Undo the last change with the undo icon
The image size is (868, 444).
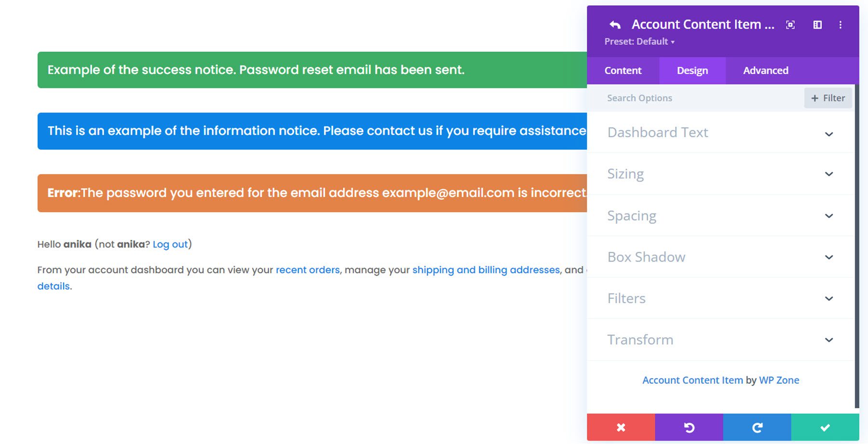pyautogui.click(x=689, y=428)
